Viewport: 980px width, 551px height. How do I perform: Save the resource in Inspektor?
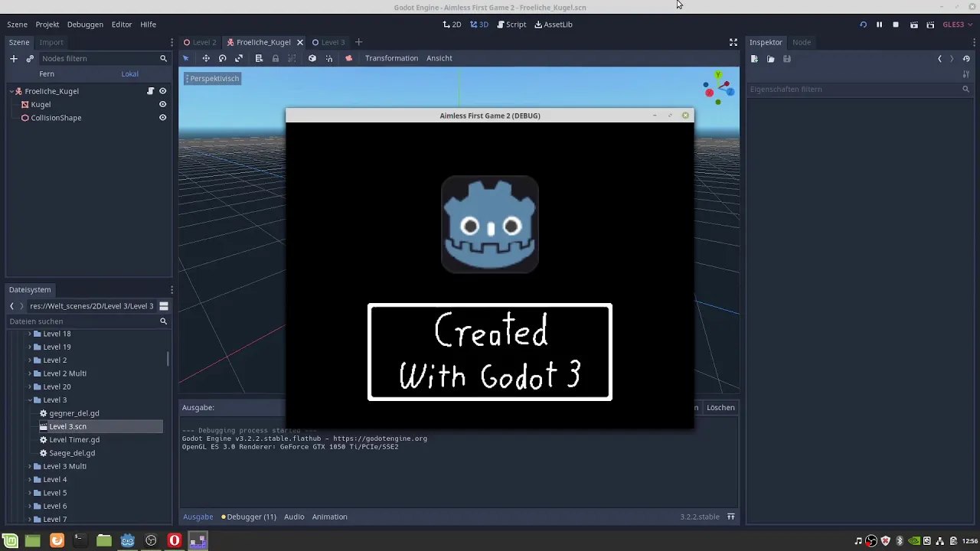[x=786, y=59]
